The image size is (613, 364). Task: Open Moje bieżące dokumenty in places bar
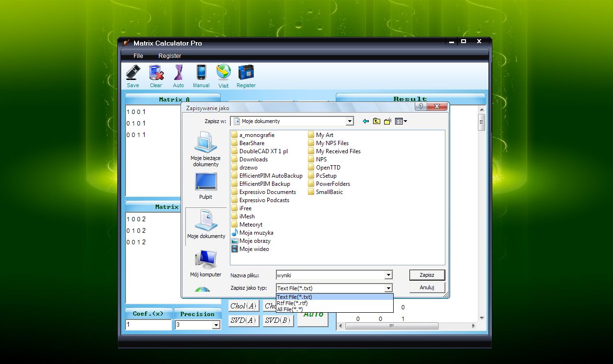(x=206, y=150)
